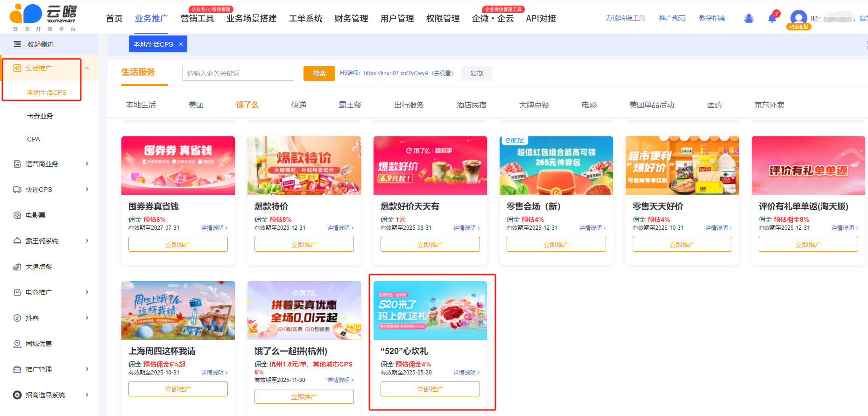Open the 首页 top menu

(114, 19)
